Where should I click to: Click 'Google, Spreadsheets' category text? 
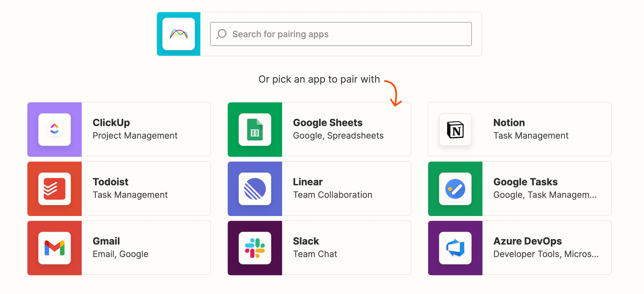(338, 136)
